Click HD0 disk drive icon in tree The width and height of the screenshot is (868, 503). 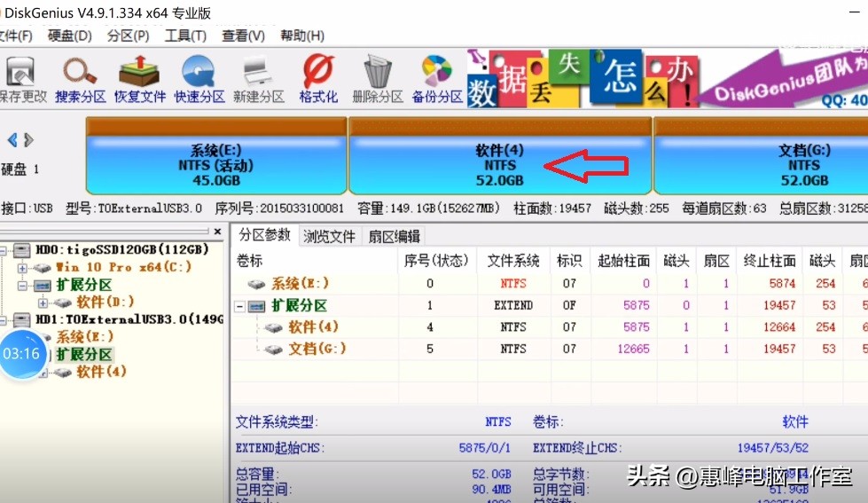tap(21, 250)
